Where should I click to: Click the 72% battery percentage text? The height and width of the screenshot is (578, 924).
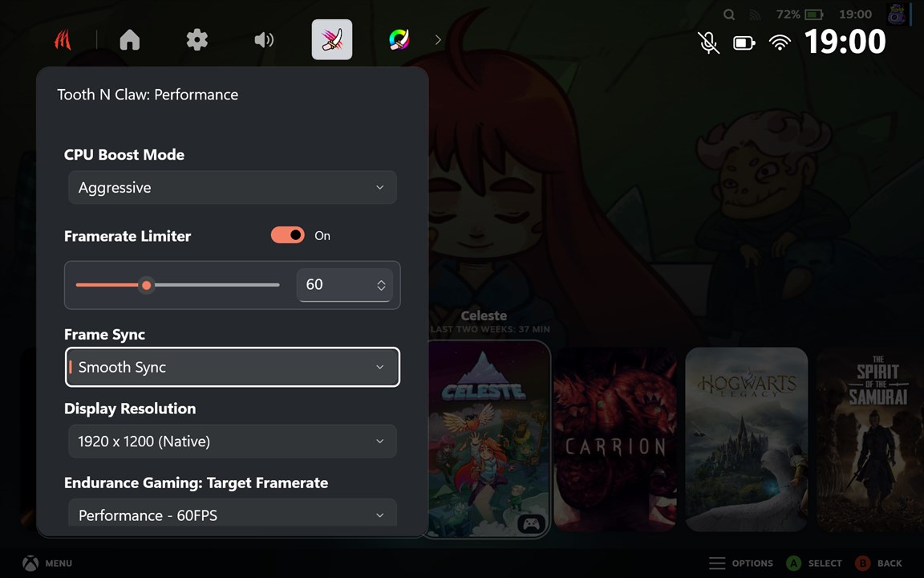click(788, 14)
